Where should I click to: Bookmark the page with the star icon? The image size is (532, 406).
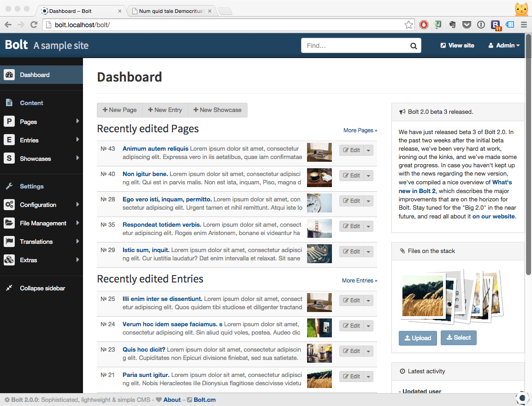(x=408, y=25)
